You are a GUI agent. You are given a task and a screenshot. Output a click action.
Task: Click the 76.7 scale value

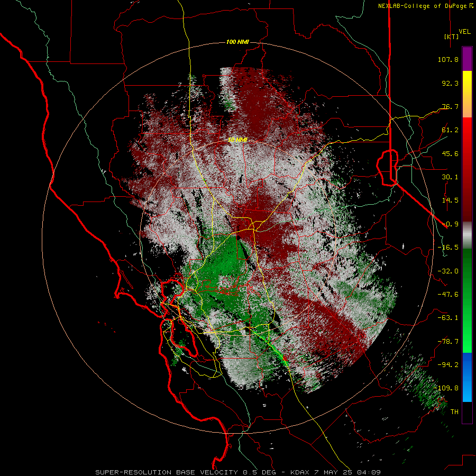pyautogui.click(x=450, y=106)
